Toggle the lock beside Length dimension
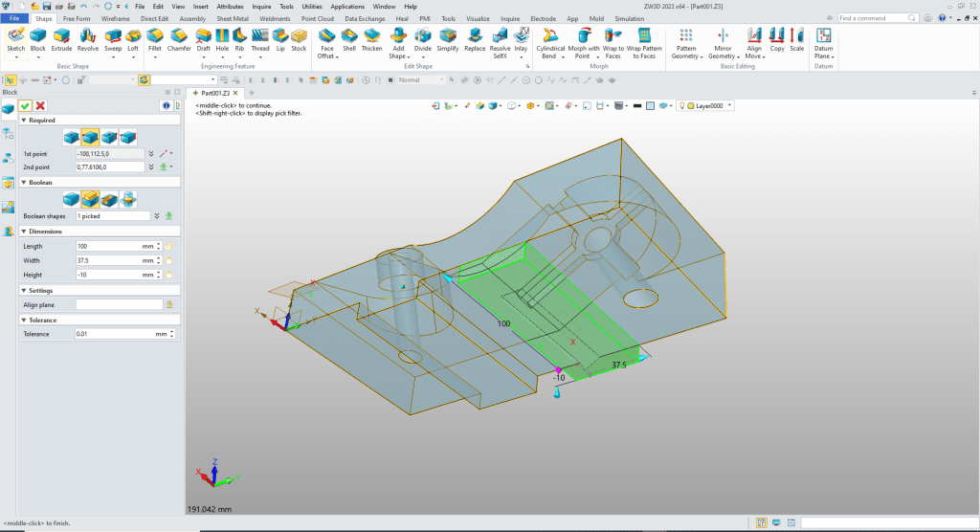Image resolution: width=980 pixels, height=532 pixels. (x=169, y=246)
